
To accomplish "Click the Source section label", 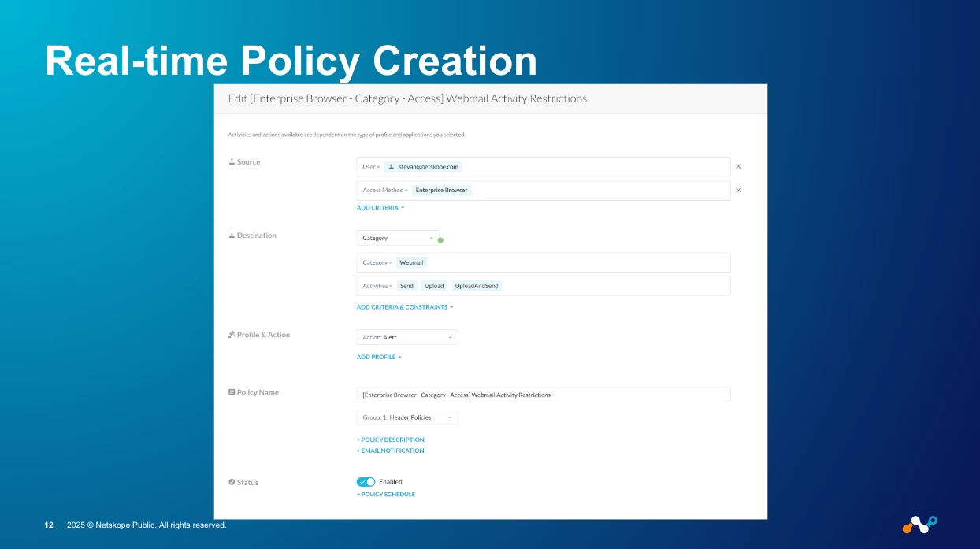I will pyautogui.click(x=248, y=162).
